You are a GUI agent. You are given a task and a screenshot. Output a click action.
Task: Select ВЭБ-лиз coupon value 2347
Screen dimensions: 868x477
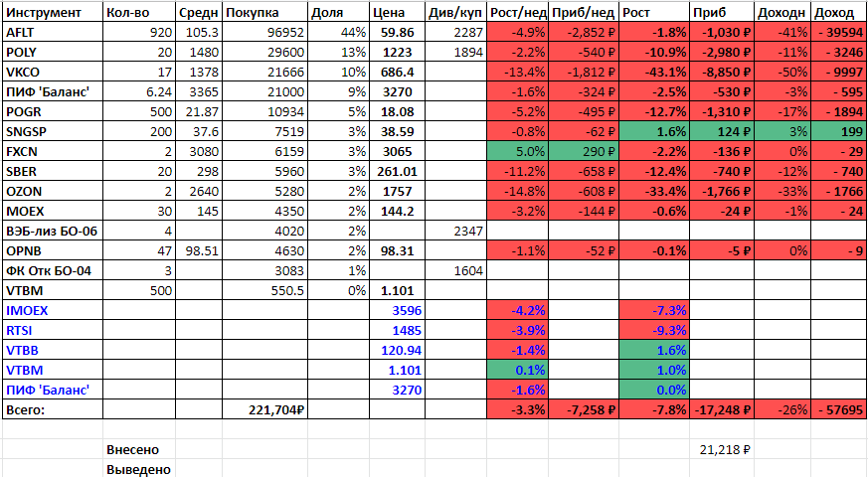coord(455,231)
